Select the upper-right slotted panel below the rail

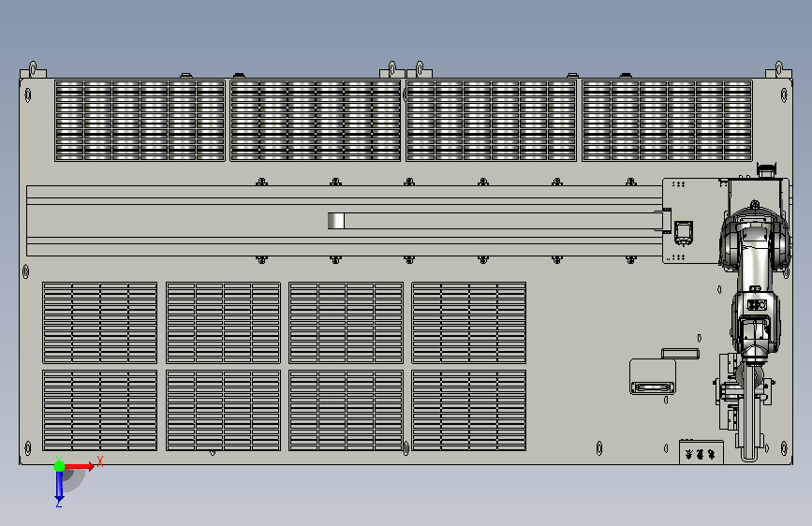point(469,323)
